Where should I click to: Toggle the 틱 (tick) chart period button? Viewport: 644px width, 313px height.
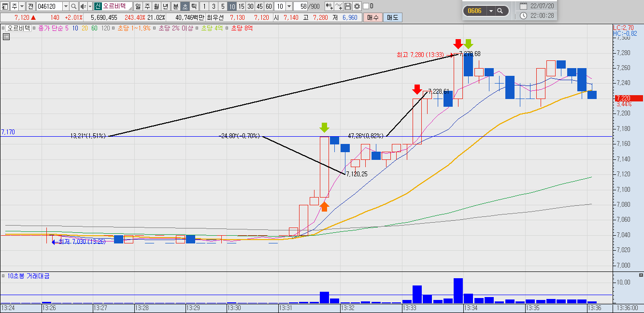tap(194, 6)
